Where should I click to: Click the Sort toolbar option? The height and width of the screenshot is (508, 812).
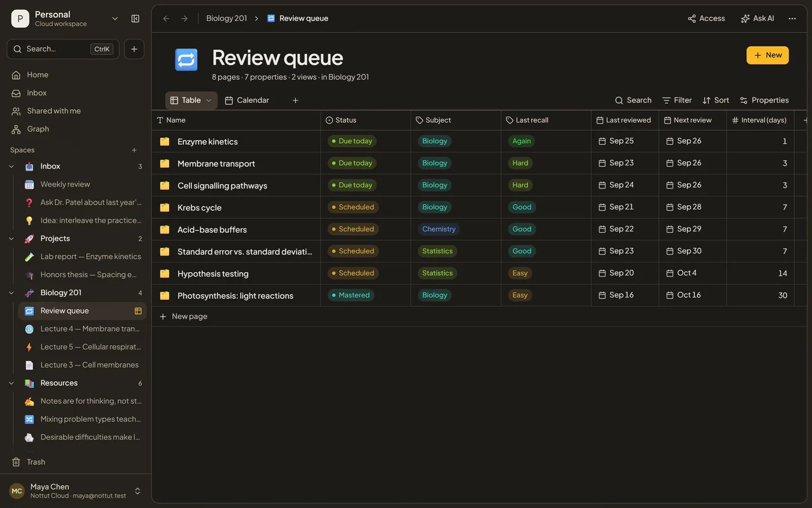click(x=716, y=101)
